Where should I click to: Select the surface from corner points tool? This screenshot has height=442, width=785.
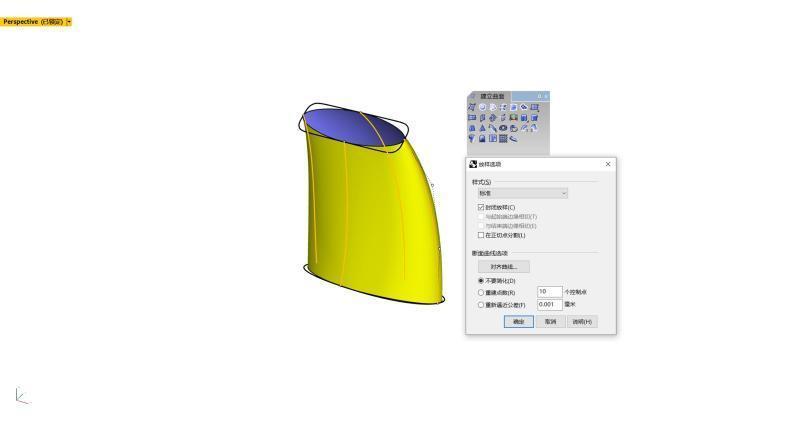tap(472, 107)
